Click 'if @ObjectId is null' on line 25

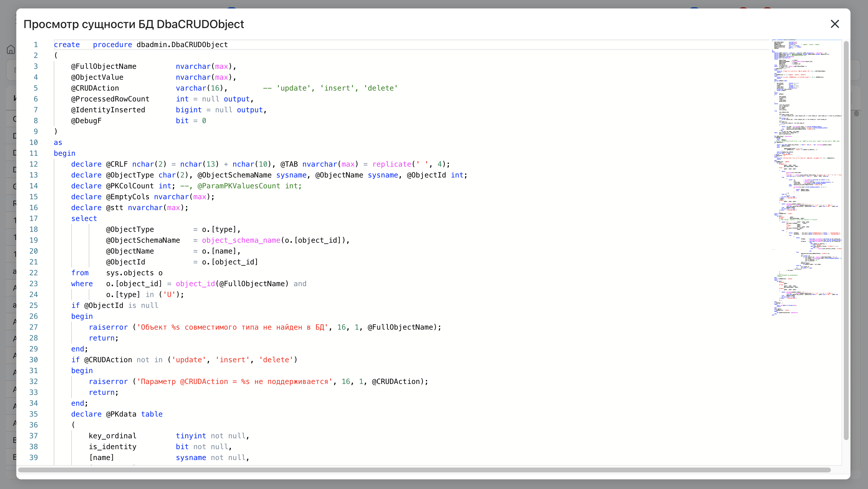point(115,306)
